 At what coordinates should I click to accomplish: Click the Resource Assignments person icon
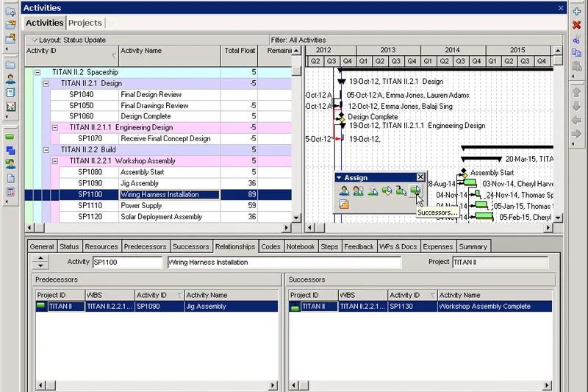[10, 164]
